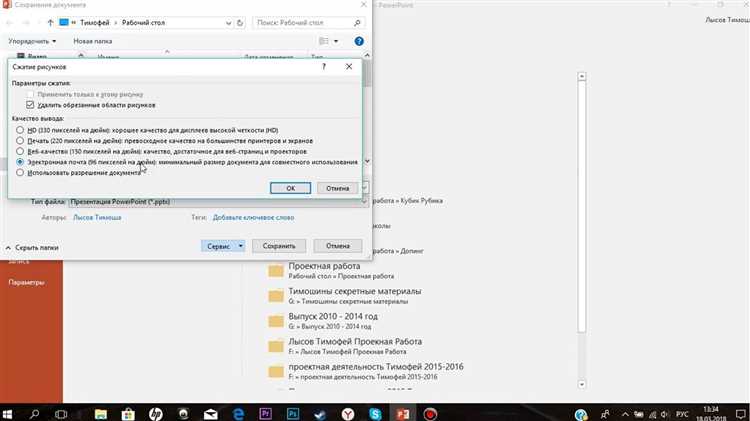The image size is (750, 421).
Task: Open Adobe Photoshop from the taskbar
Action: 293,414
